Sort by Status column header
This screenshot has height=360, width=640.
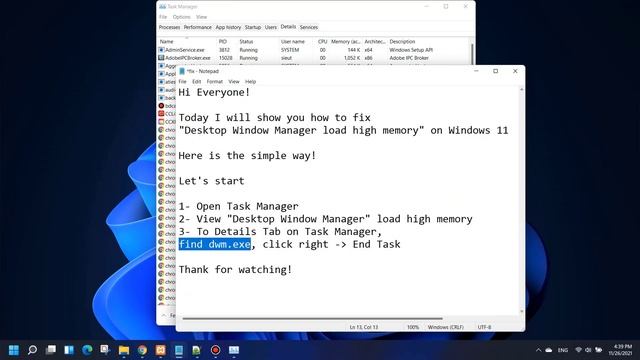(x=246, y=42)
